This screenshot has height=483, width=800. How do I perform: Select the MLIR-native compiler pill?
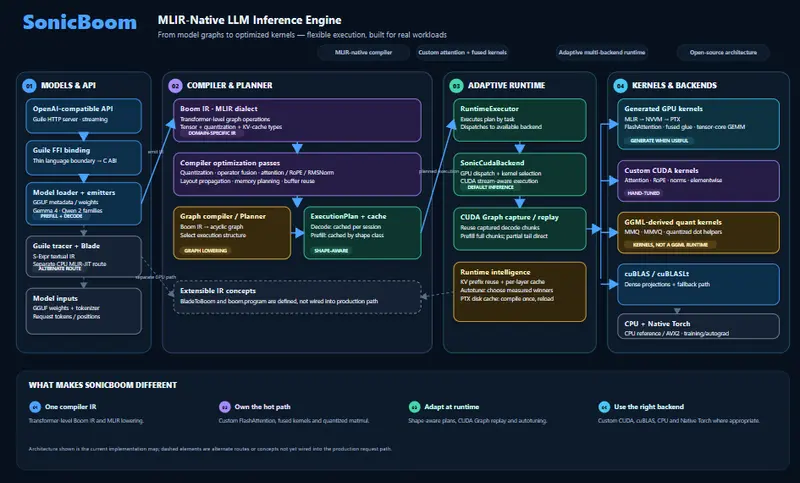click(363, 53)
